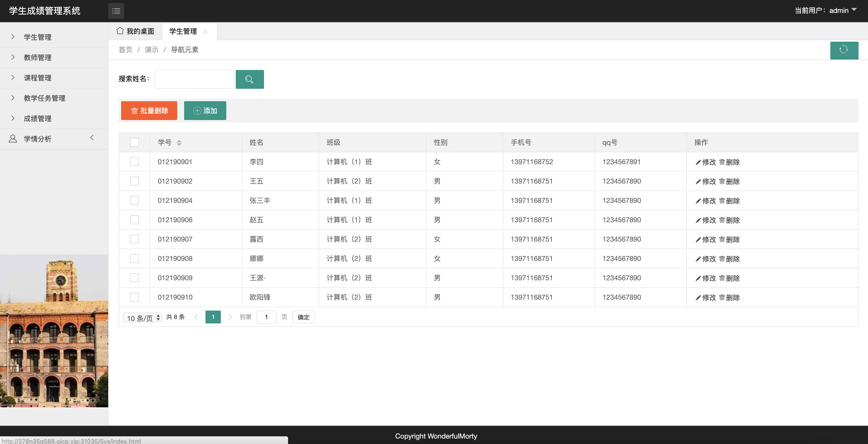Screen dimensions: 868x444
Task: Click the hamburger menu toggle icon
Action: coord(116,11)
